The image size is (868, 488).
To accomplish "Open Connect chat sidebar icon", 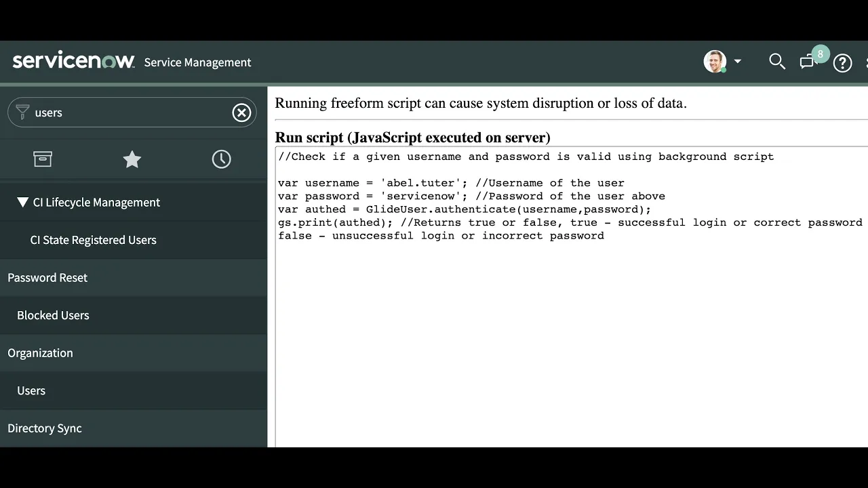I will pyautogui.click(x=807, y=62).
